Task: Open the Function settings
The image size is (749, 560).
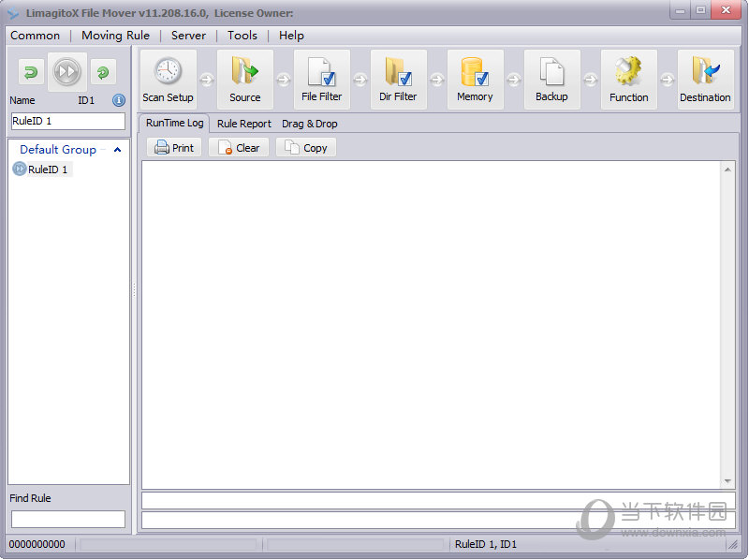Action: [629, 80]
